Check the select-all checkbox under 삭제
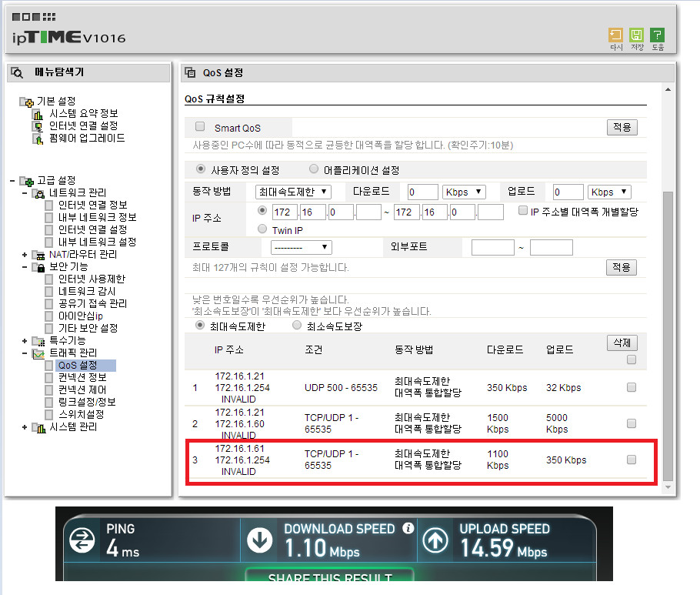This screenshot has height=595, width=700. (632, 359)
